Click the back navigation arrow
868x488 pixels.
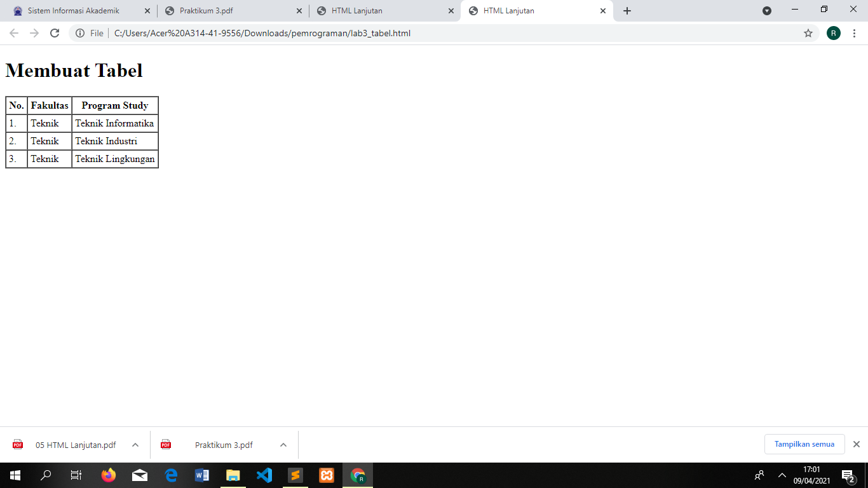pyautogui.click(x=13, y=33)
